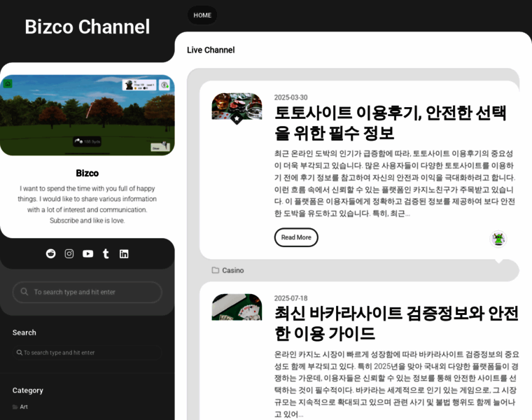Click the profile text "Subscribe and like is love."
532x420 pixels.
tap(87, 220)
